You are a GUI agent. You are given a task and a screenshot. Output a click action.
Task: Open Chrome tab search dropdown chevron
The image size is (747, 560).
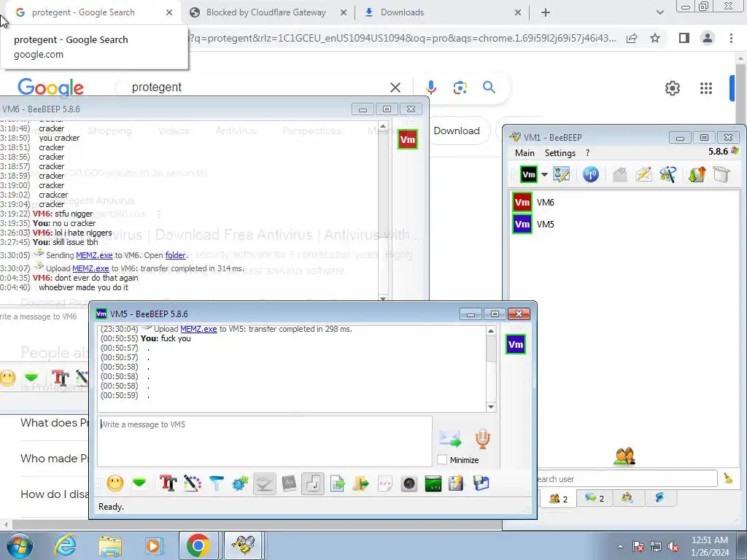(659, 12)
